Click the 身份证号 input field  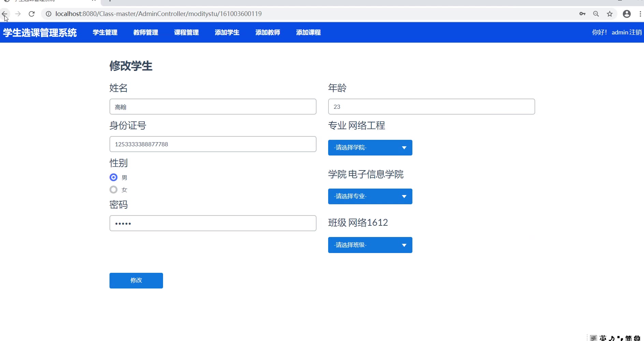[x=213, y=144]
